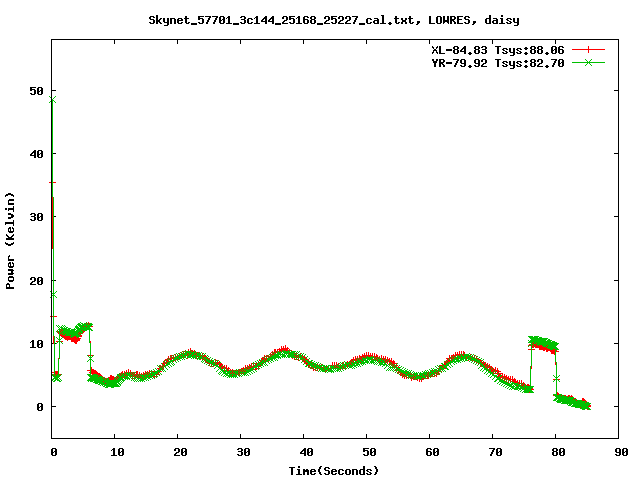Screen dimensions: 640x480
Task: Click the y-axis tick label 40
Action: [x=36, y=154]
